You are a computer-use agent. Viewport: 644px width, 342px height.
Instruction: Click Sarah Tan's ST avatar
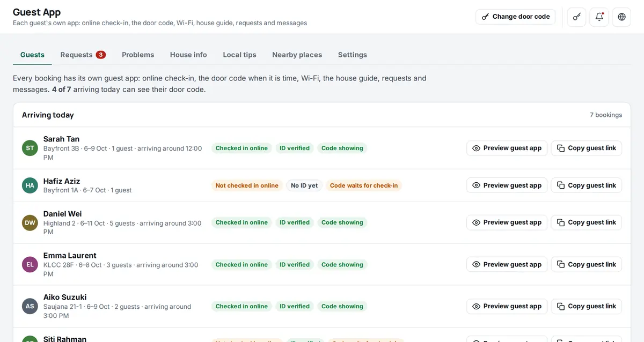point(30,148)
